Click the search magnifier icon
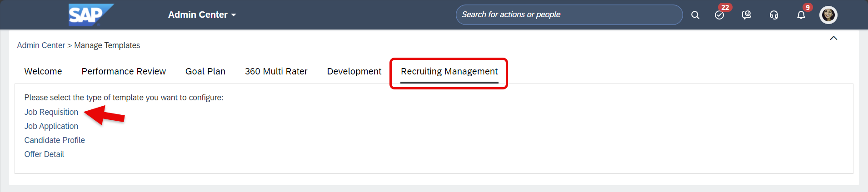Viewport: 868px width, 192px height. click(x=695, y=15)
